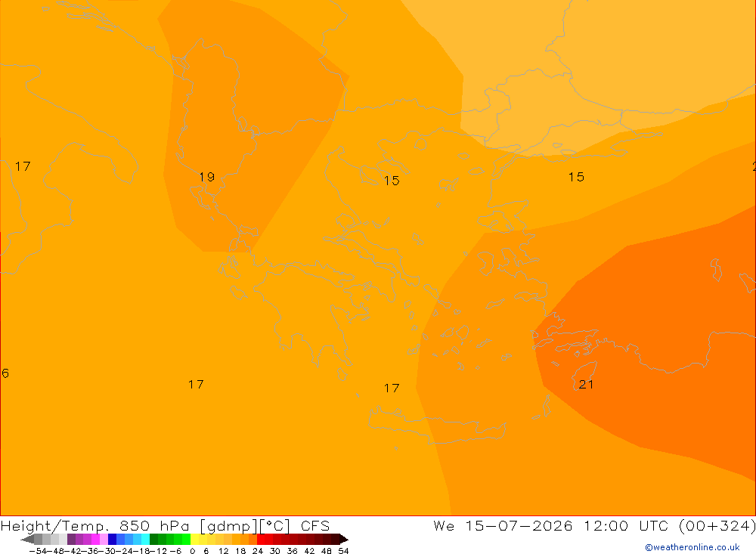Click the bright yellow swatch above 0

point(195,539)
